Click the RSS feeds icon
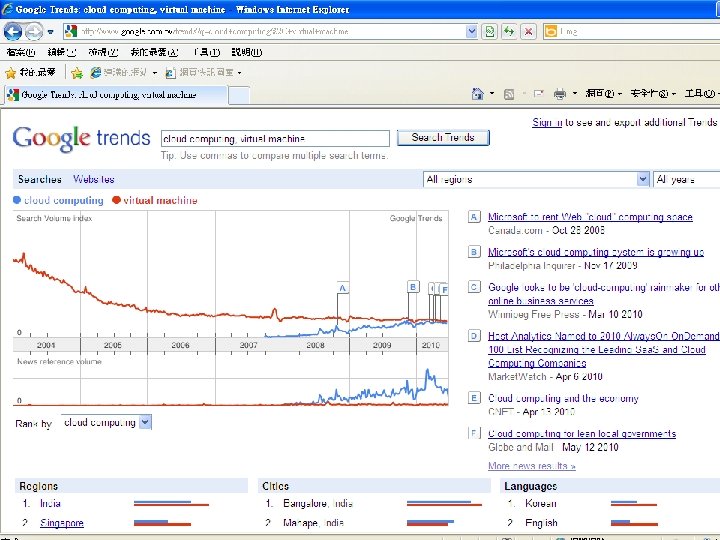The height and width of the screenshot is (540, 720). (x=509, y=94)
